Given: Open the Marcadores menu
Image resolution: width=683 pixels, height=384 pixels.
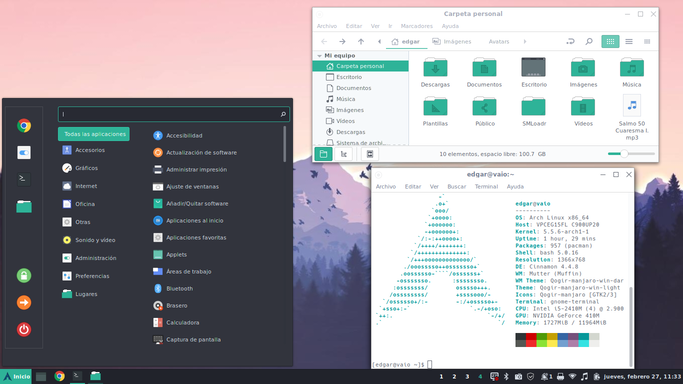Looking at the screenshot, I should 416,26.
